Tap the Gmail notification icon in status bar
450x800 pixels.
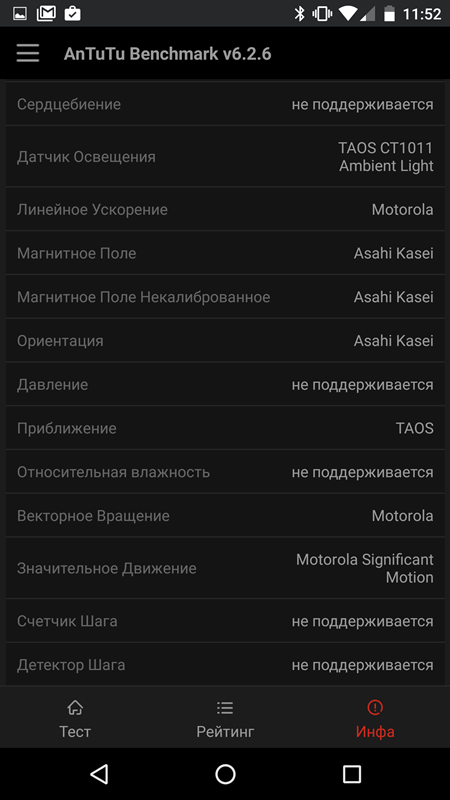coord(46,13)
